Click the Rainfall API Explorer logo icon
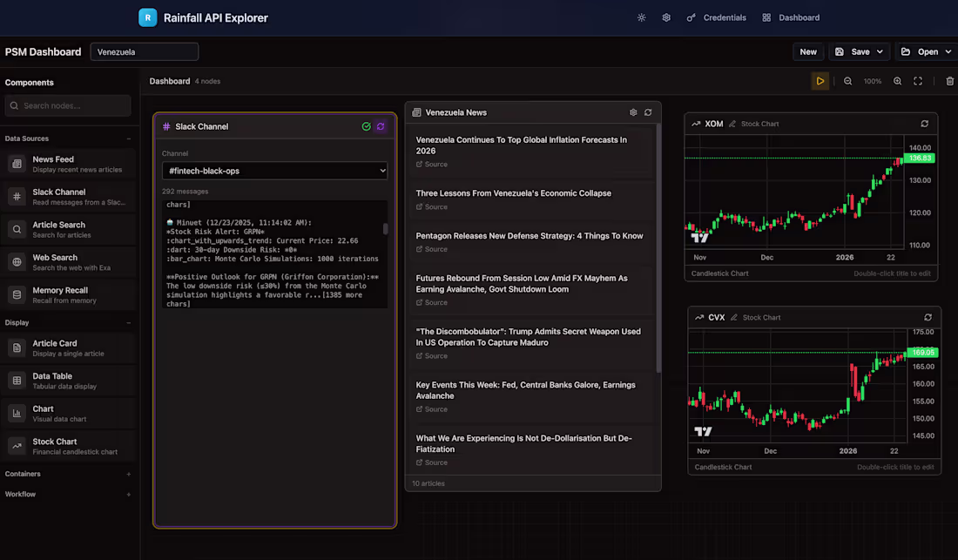958x560 pixels. tap(148, 17)
